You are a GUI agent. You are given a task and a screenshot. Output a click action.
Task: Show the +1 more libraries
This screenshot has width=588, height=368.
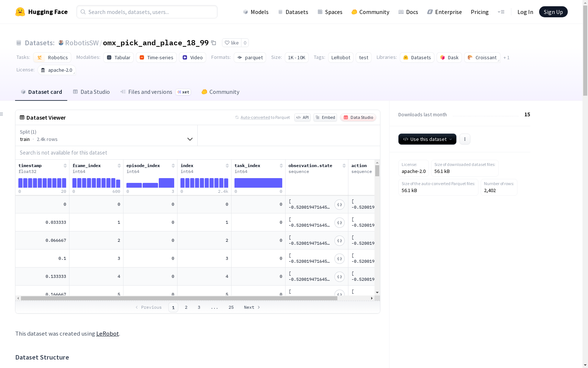[x=506, y=57]
